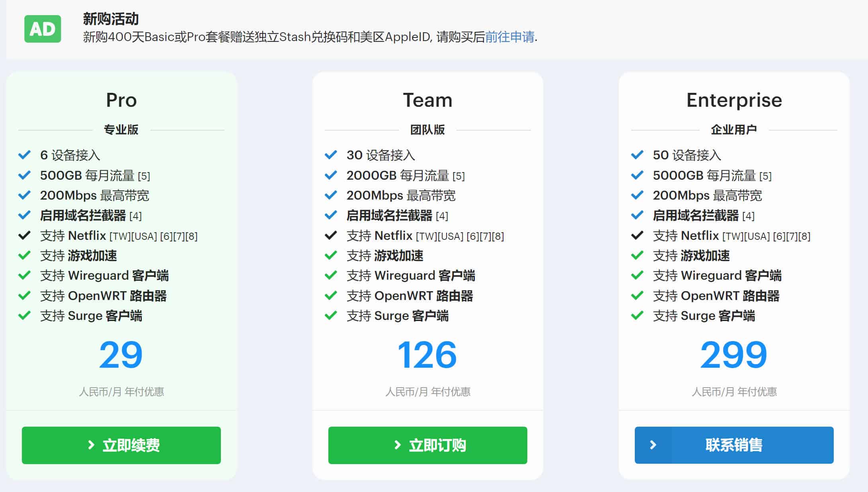Click checkmark beside Wireguard 客户端 in Team
The image size is (868, 492).
331,275
